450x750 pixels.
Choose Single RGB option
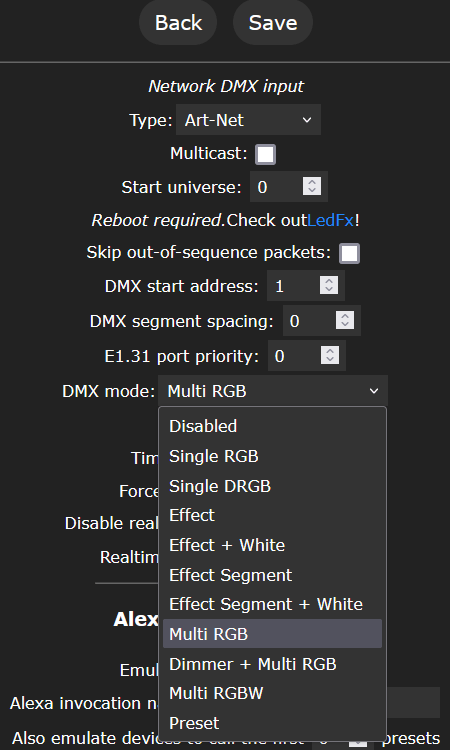click(x=273, y=456)
